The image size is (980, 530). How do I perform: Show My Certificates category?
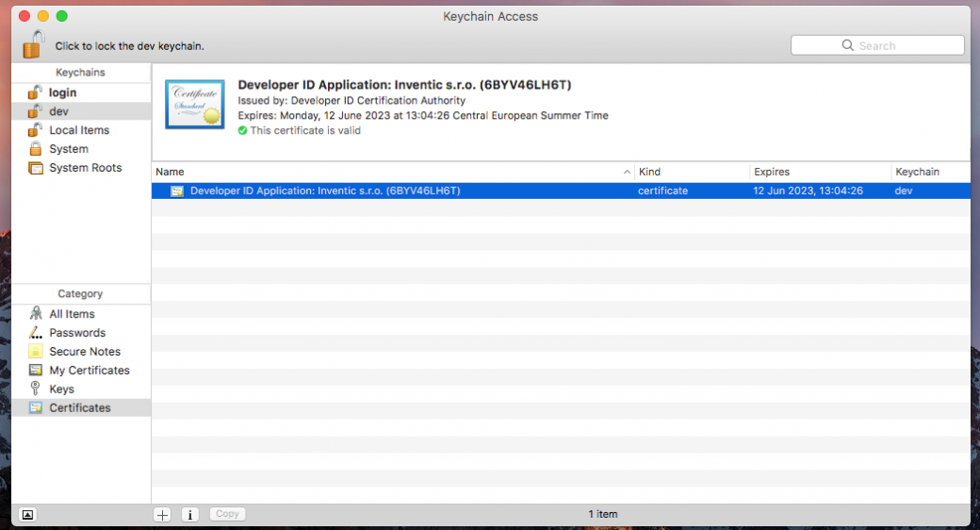(81, 371)
